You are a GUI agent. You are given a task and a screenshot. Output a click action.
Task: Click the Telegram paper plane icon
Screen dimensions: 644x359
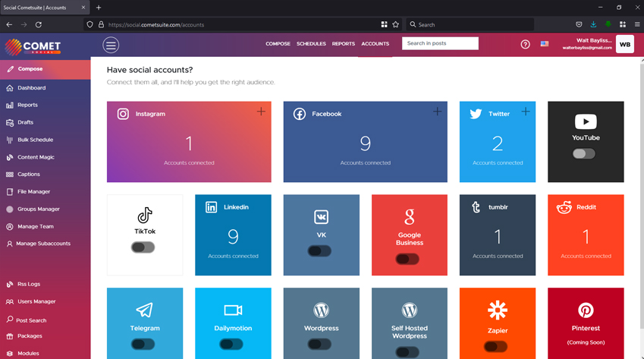(x=145, y=310)
